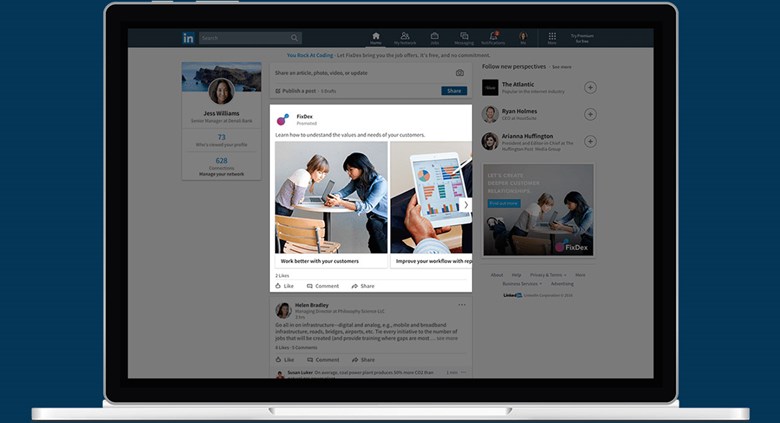This screenshot has height=423, width=780.
Task: Like the FixDex promoted post
Action: point(285,286)
